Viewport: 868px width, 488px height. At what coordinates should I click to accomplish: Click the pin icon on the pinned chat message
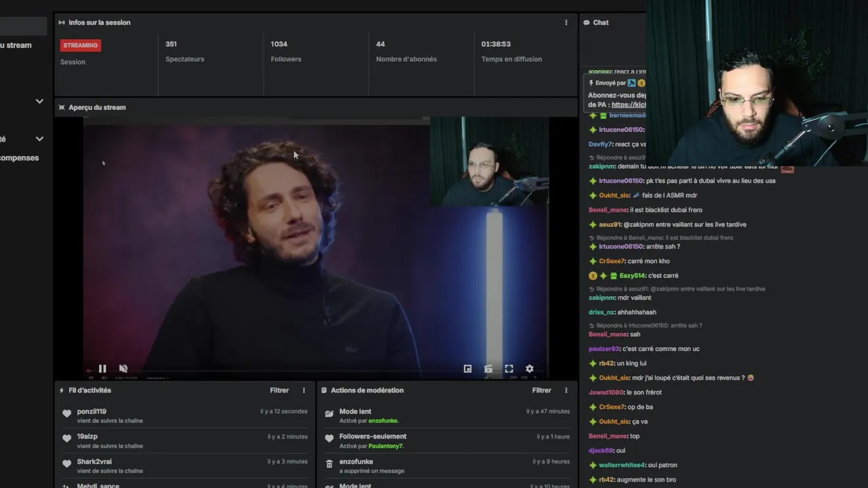591,83
